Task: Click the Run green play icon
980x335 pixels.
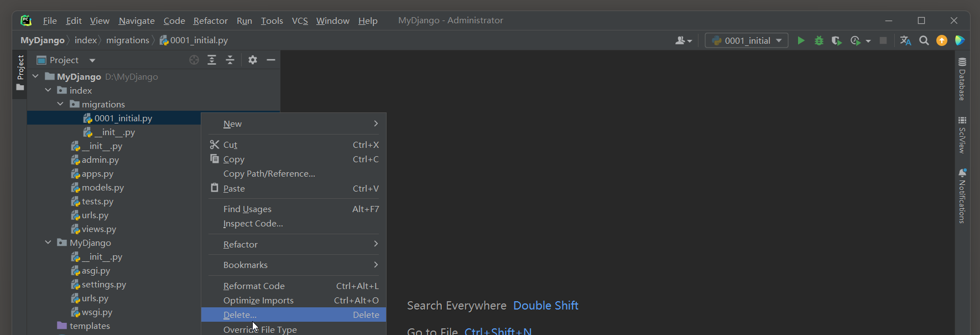Action: (801, 40)
